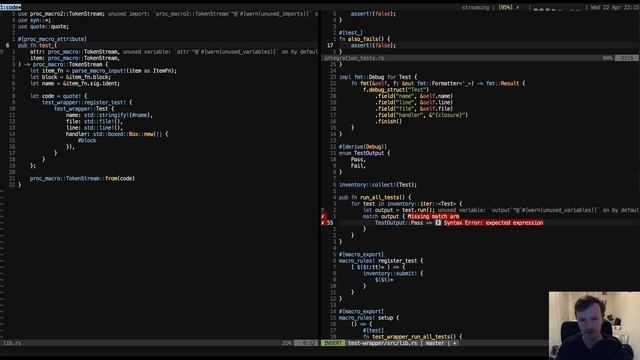Screen dimensions: 640x360
Task: Click 'pub fn run_all_tests() {' line
Action: click(375, 197)
